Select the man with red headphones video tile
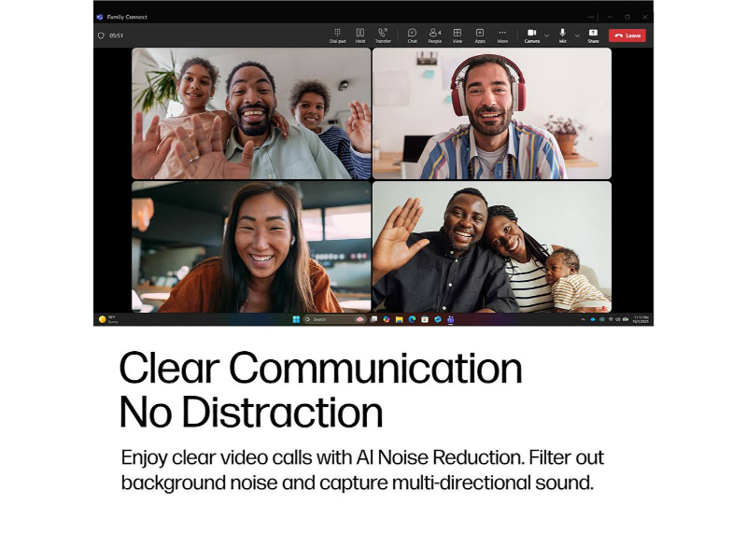The height and width of the screenshot is (560, 747). point(492,113)
